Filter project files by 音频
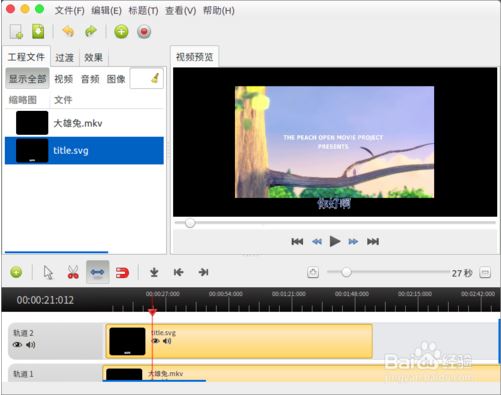 [x=90, y=79]
